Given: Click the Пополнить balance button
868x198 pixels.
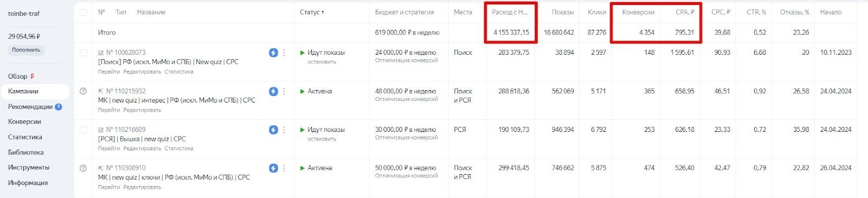Looking at the screenshot, I should [x=26, y=50].
